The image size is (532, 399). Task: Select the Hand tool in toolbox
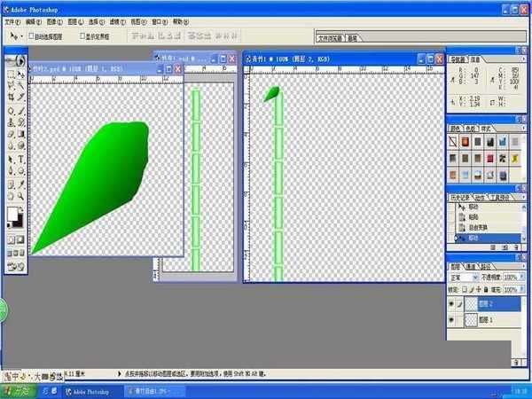pyautogui.click(x=11, y=196)
